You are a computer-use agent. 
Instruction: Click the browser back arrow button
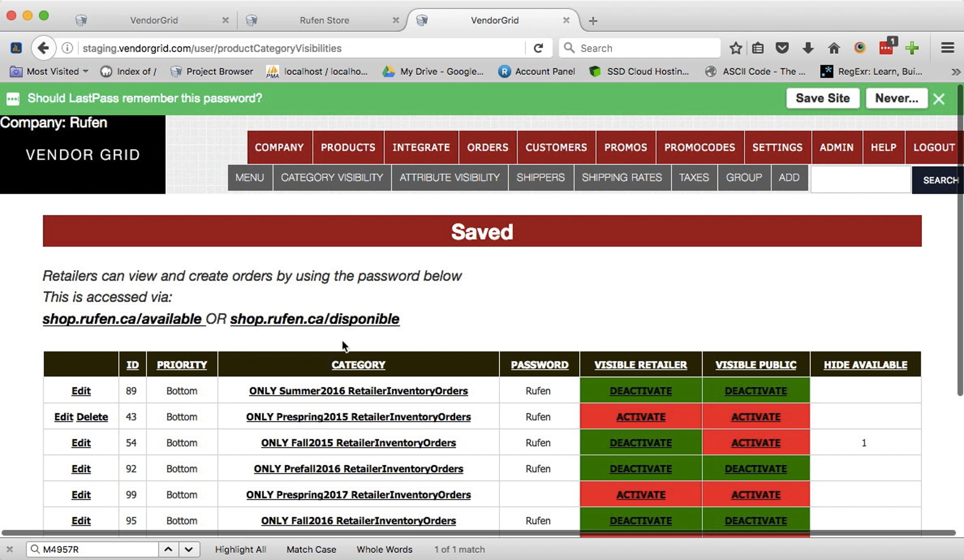(x=43, y=48)
